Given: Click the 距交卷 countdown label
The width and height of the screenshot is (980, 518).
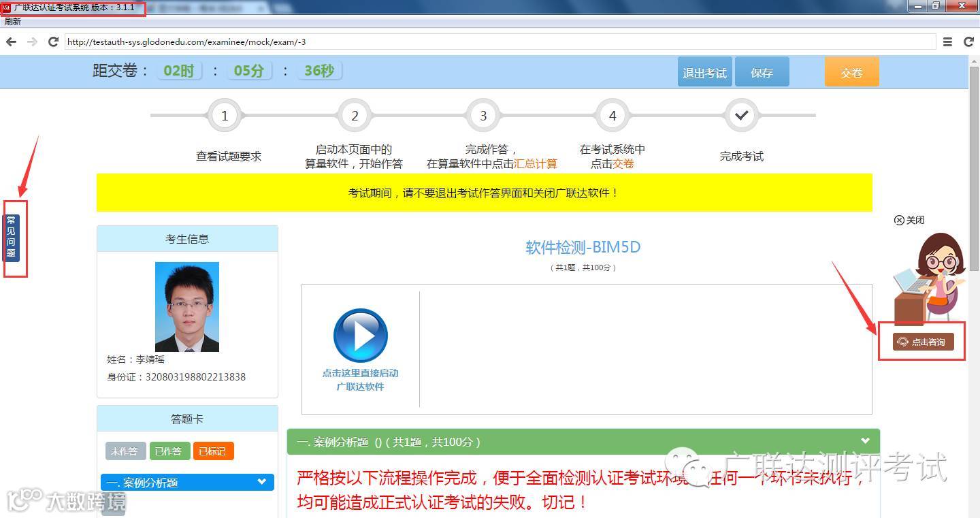Looking at the screenshot, I should coord(120,71).
